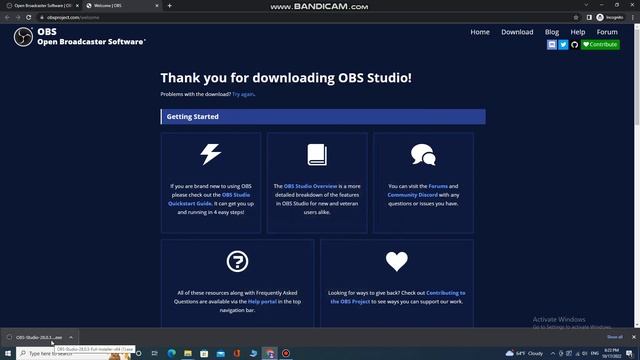Click the Incognito profile indicator

coord(610,18)
